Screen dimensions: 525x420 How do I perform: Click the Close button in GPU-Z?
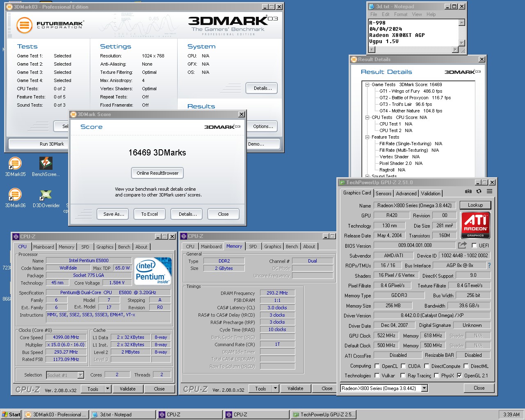[479, 388]
